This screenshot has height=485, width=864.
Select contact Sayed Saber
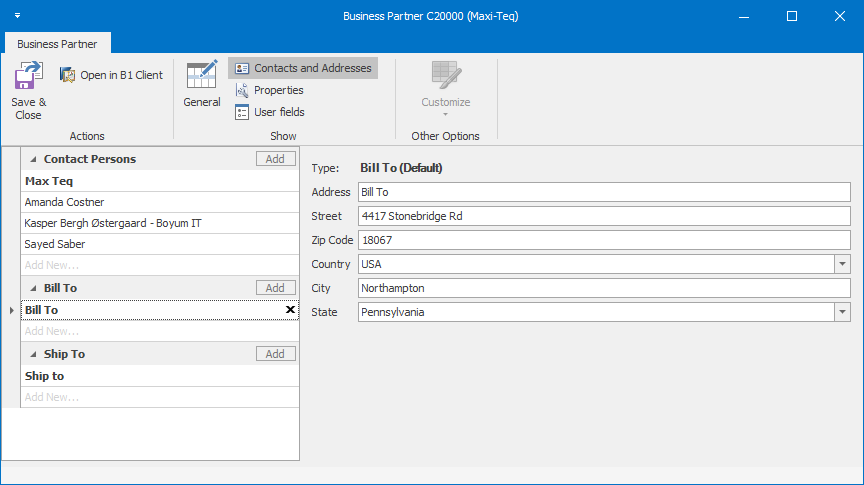(160, 244)
